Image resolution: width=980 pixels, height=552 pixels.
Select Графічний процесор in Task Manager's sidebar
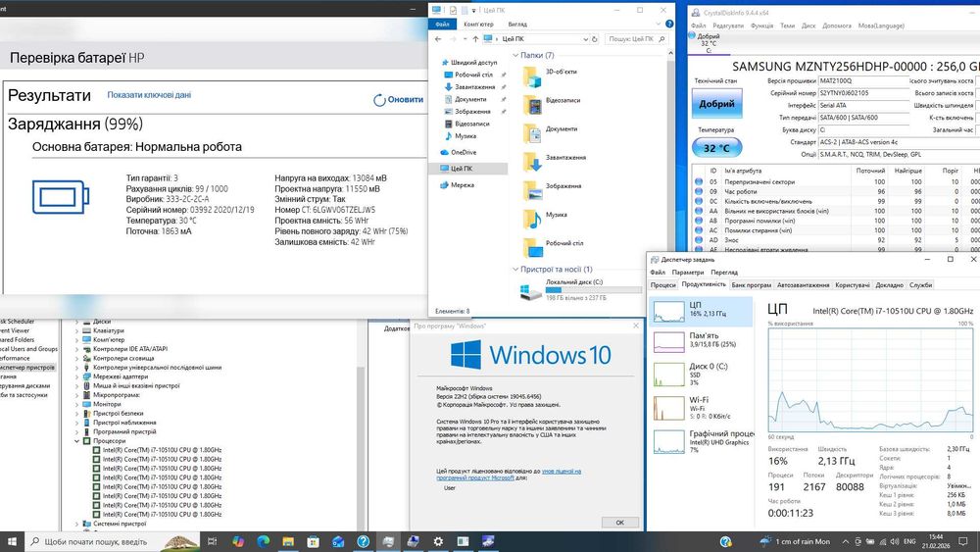tap(701, 441)
